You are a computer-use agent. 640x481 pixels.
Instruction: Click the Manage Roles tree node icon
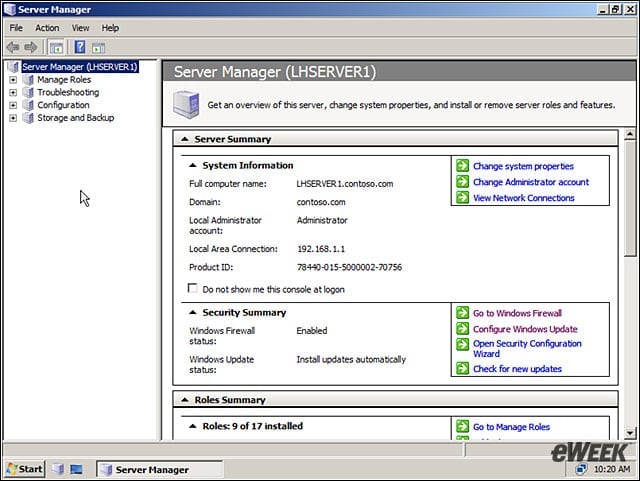(x=28, y=80)
